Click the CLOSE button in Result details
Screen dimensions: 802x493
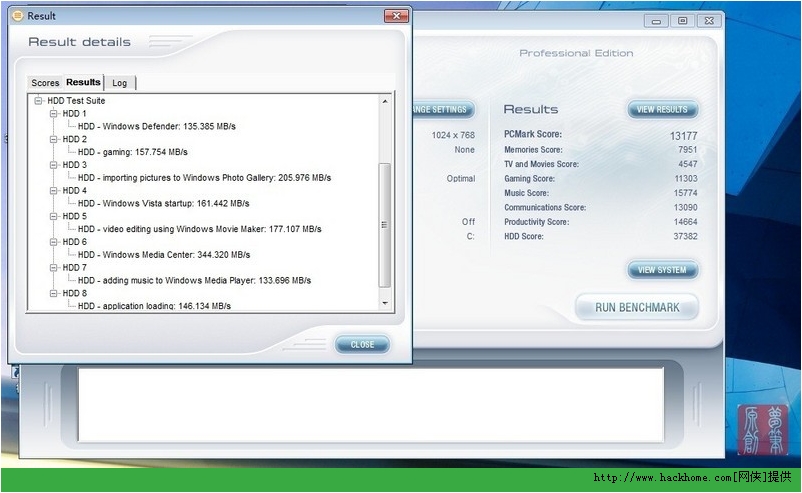(x=362, y=345)
